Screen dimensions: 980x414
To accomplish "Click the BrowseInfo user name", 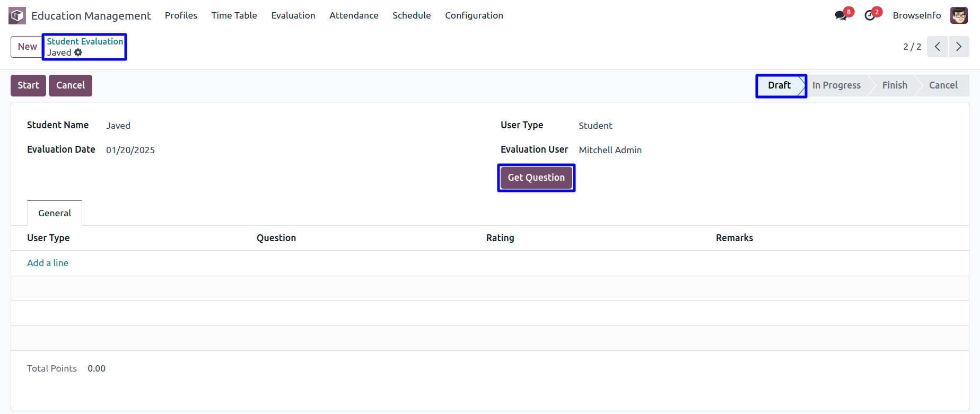I will 917,15.
